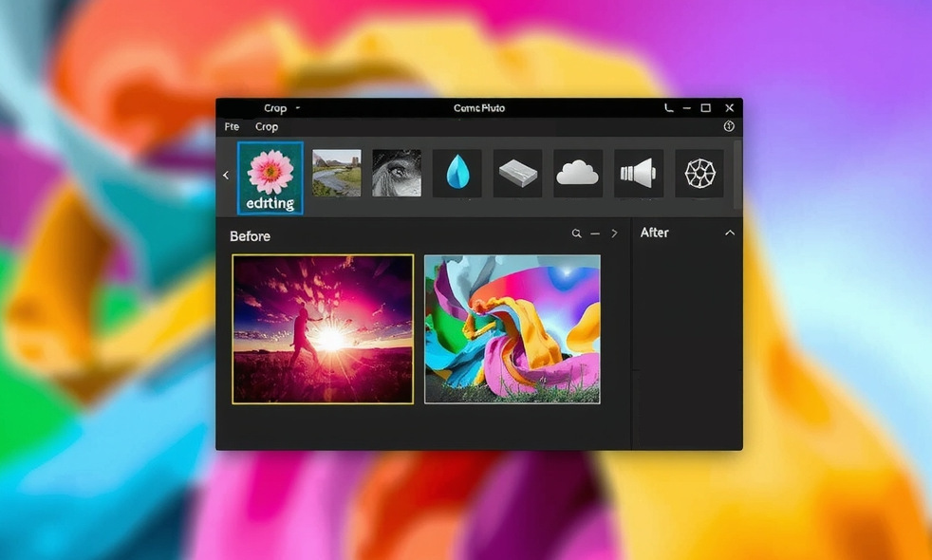Choose the river landscape preset thumbnail

click(x=337, y=173)
